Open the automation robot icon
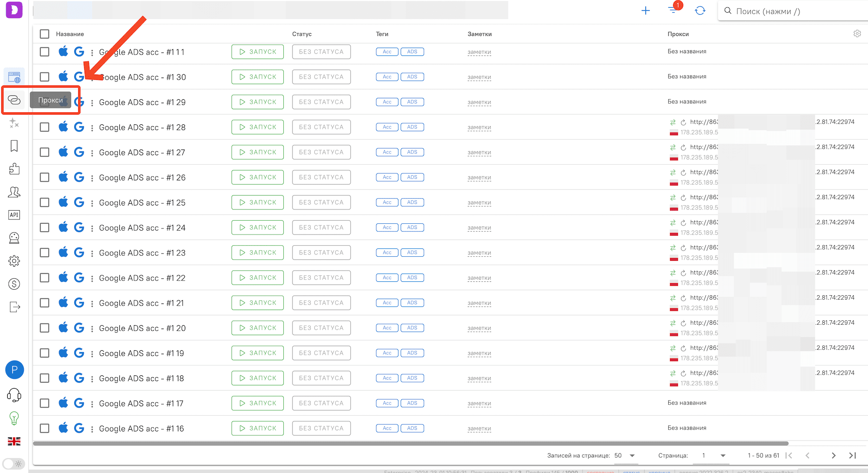The width and height of the screenshot is (868, 473). click(14, 238)
